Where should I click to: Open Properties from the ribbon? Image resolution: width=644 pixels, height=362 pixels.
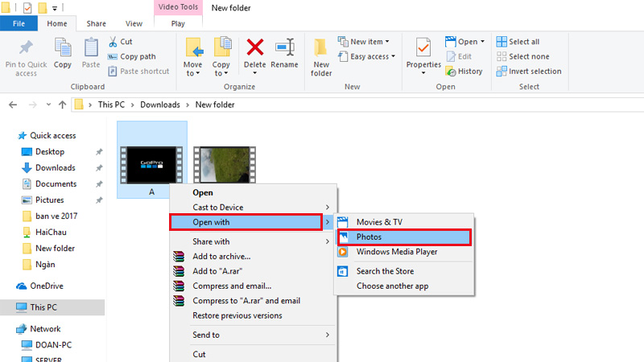tap(423, 48)
